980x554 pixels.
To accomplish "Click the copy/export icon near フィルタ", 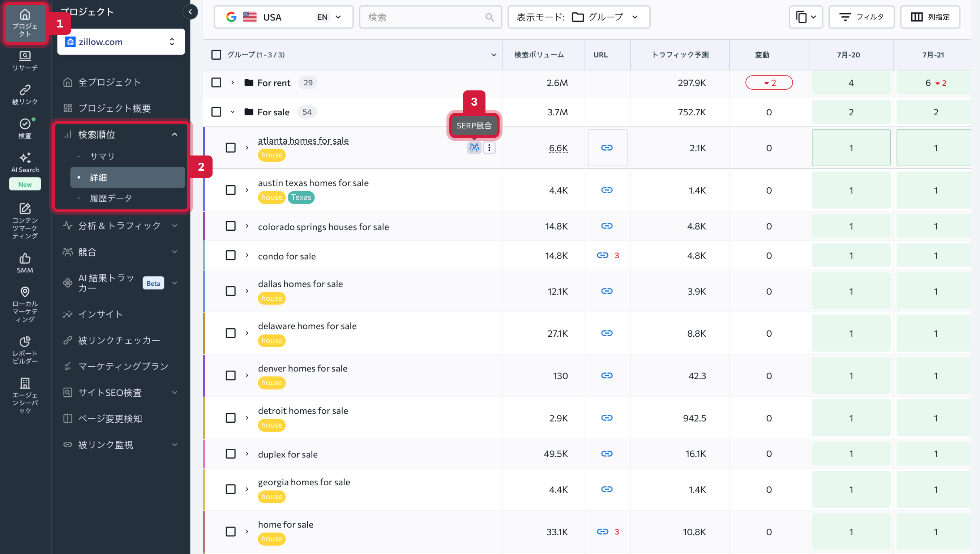I will click(805, 17).
